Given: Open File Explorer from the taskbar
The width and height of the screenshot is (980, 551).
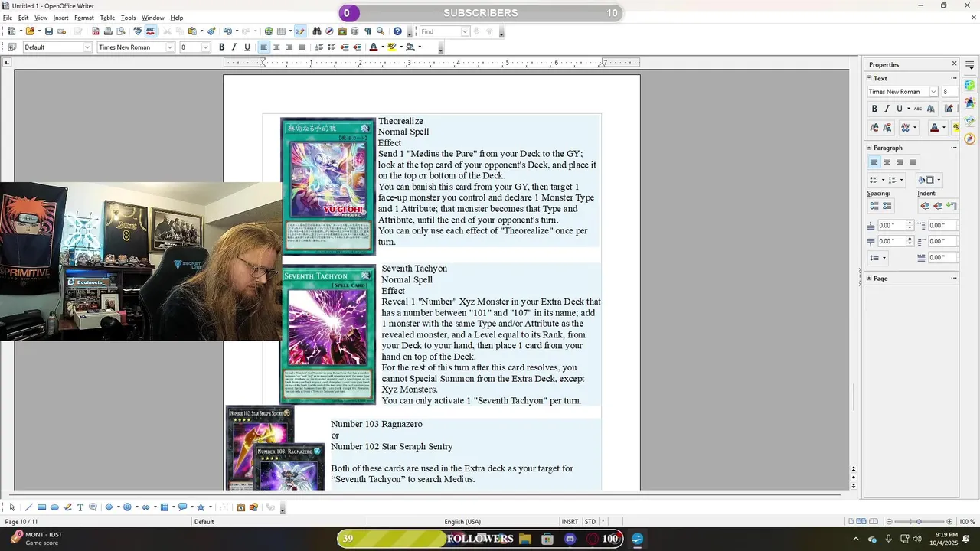Looking at the screenshot, I should coord(525,540).
